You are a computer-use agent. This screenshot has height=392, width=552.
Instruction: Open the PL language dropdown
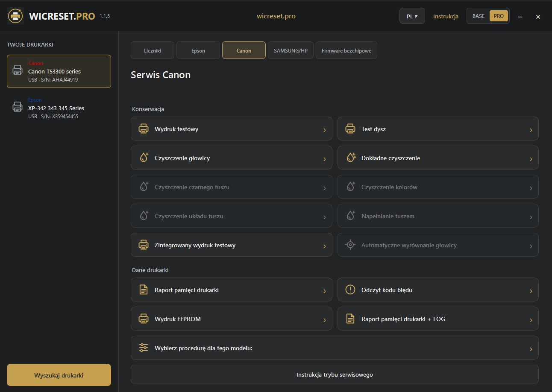pos(412,16)
